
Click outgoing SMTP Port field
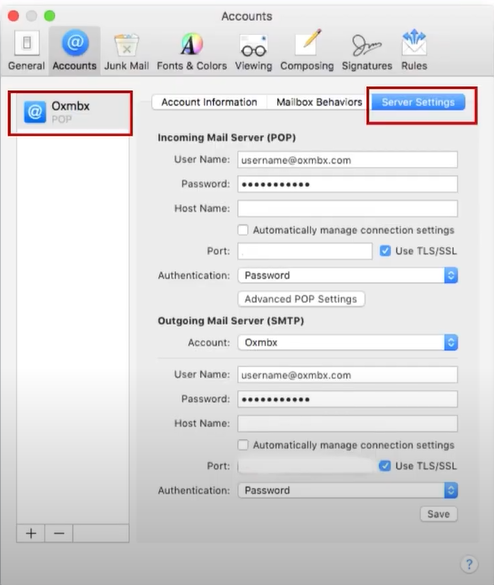[305, 466]
